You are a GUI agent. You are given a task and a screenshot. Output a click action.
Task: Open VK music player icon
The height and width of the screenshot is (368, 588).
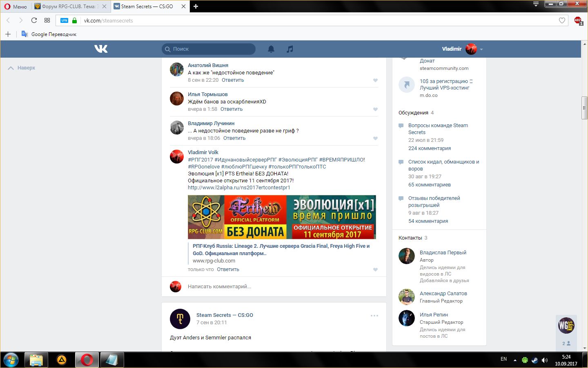click(x=290, y=49)
